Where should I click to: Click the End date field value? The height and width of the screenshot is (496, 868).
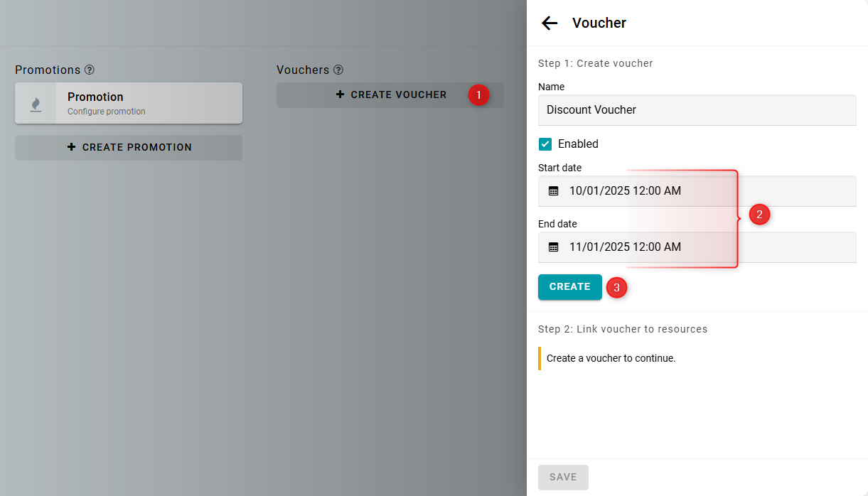click(625, 247)
